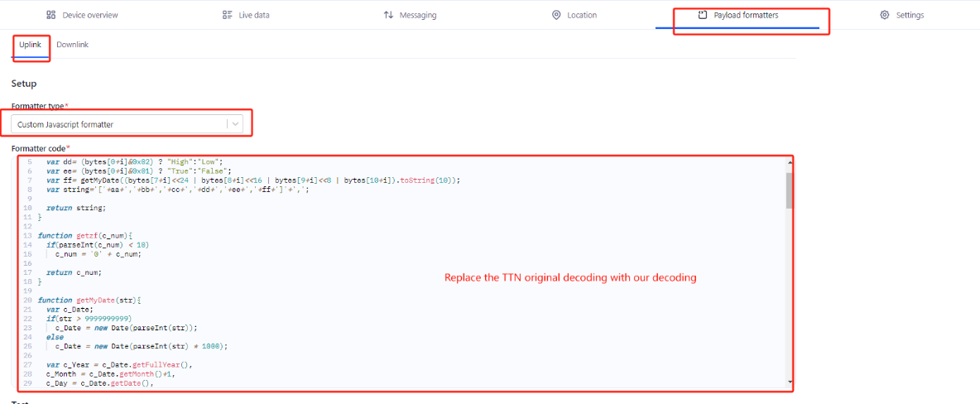Click the Payload formatters icon

703,15
